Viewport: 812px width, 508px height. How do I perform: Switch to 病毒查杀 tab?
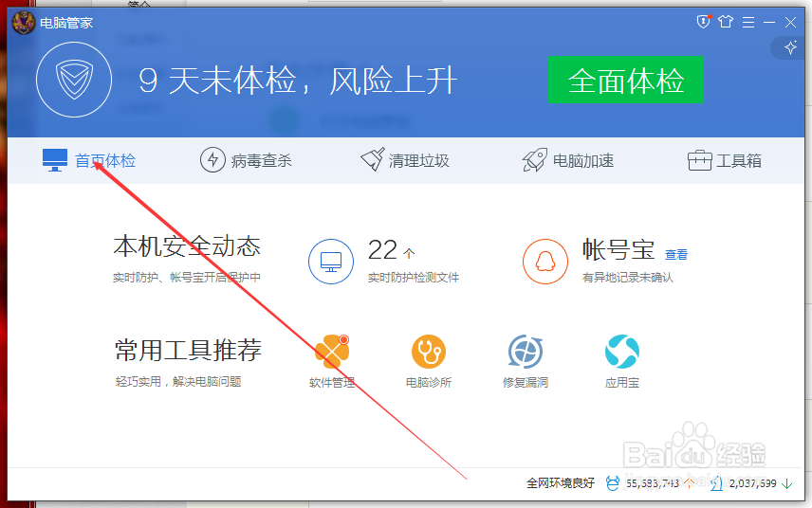pyautogui.click(x=246, y=160)
